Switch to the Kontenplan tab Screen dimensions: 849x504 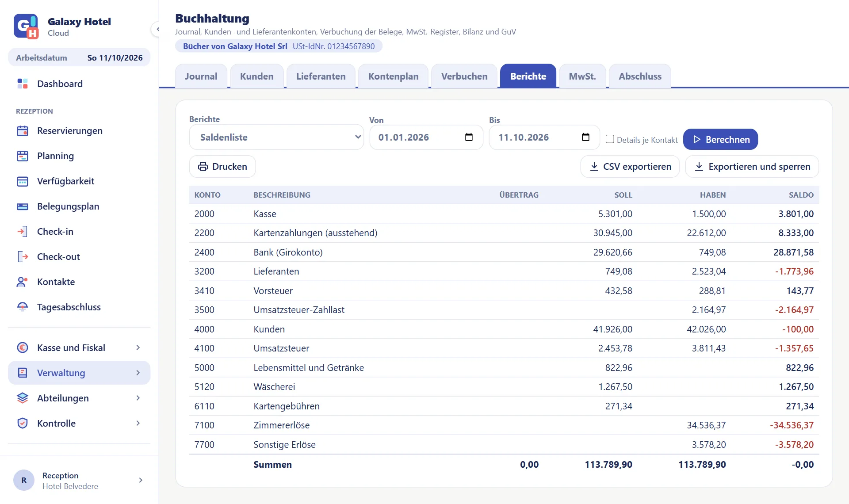click(x=393, y=76)
